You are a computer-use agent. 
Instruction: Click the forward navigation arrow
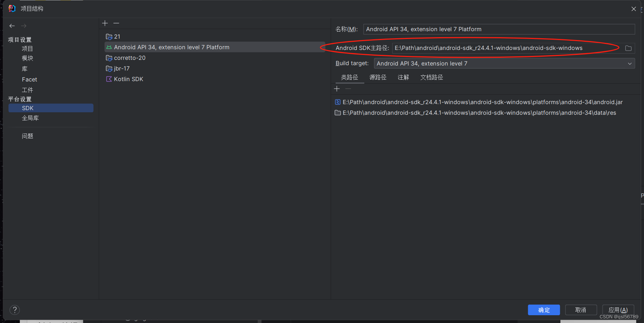[23, 25]
